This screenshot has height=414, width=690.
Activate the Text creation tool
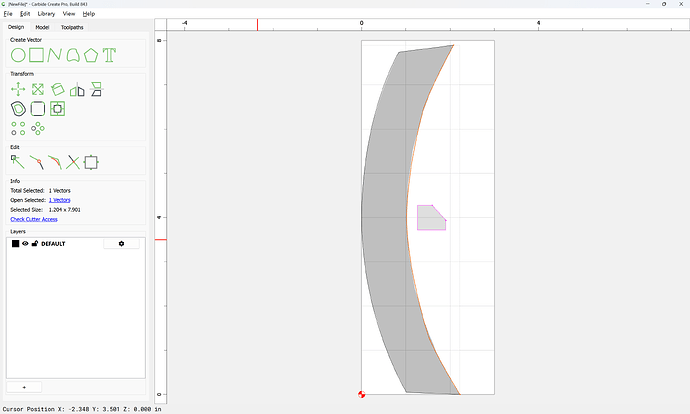click(109, 55)
